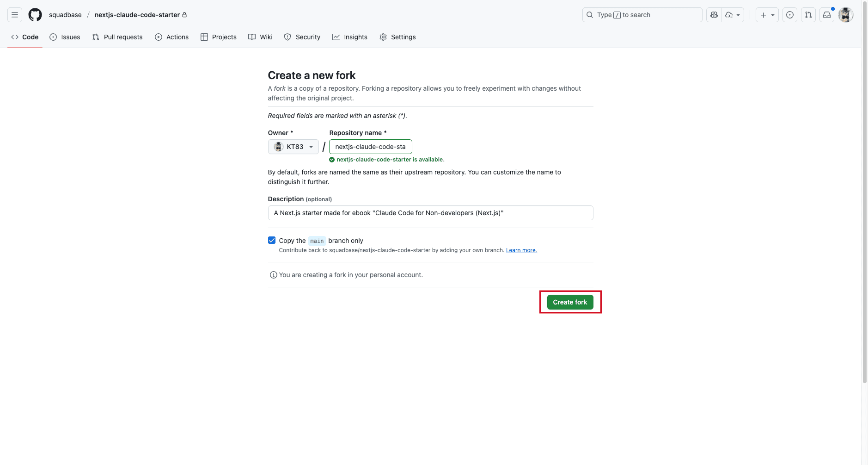Click the pull requests icon in the header
Image resolution: width=868 pixels, height=465 pixels.
tap(808, 15)
